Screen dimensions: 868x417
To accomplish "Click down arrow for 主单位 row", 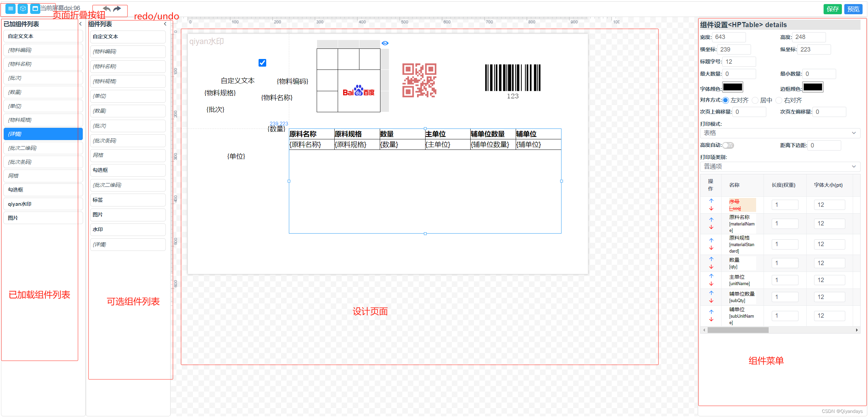I will pyautogui.click(x=711, y=284).
